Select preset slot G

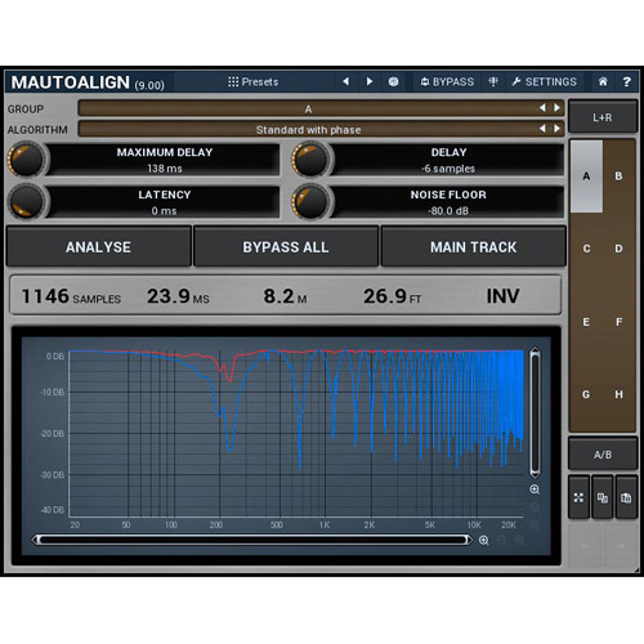click(586, 394)
